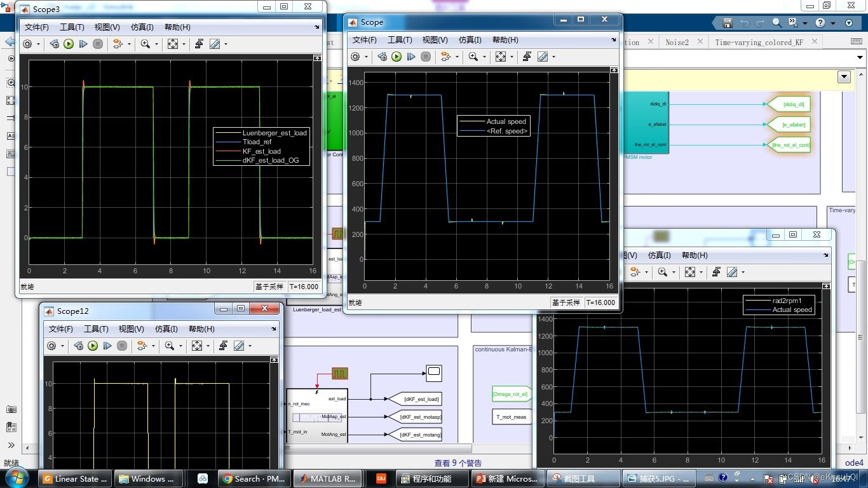The image size is (868, 488).
Task: Open 文件(F) menu in Scope12 window
Action: pos(61,329)
